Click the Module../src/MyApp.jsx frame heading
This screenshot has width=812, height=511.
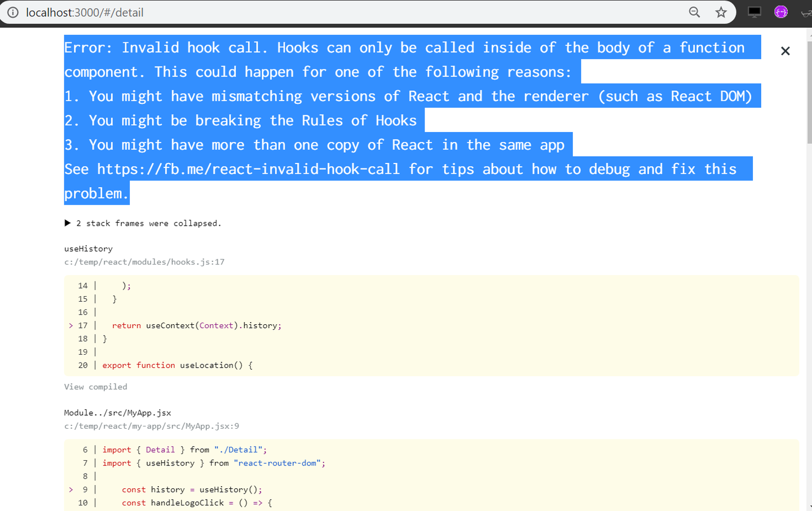[117, 412]
